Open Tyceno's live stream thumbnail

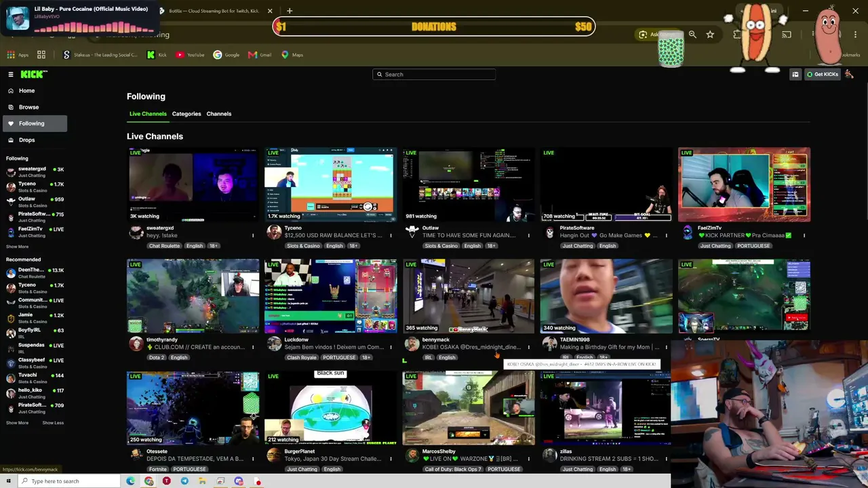(331, 184)
